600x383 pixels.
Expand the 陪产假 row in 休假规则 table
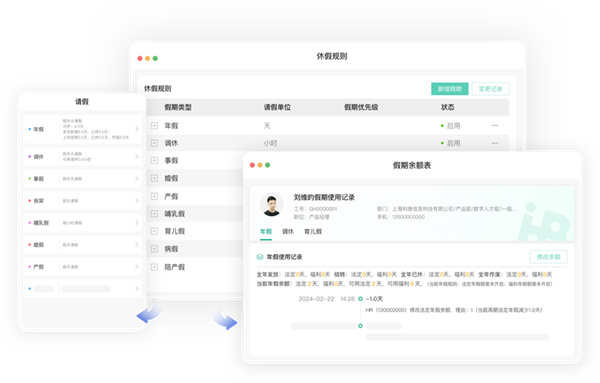pos(154,267)
